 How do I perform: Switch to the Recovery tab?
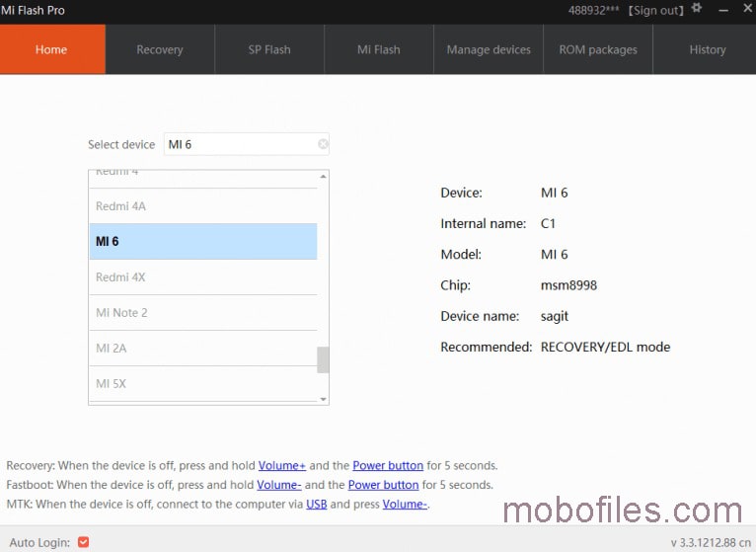click(x=160, y=49)
